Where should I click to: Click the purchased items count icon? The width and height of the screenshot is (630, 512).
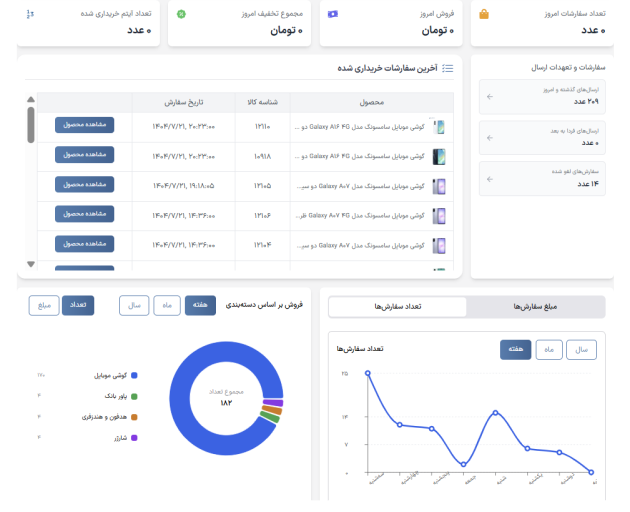[30, 14]
